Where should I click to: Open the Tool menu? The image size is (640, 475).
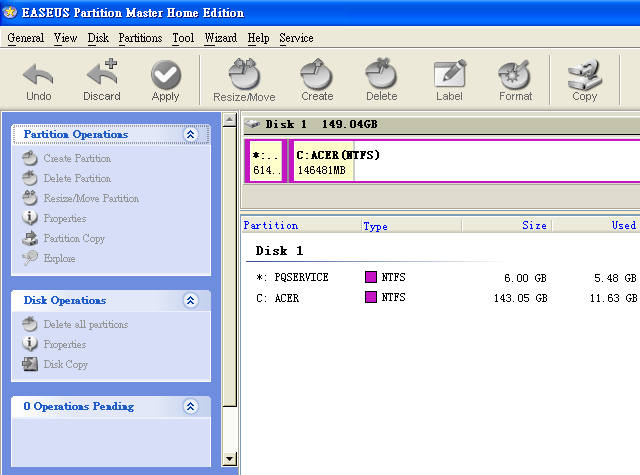(x=183, y=38)
